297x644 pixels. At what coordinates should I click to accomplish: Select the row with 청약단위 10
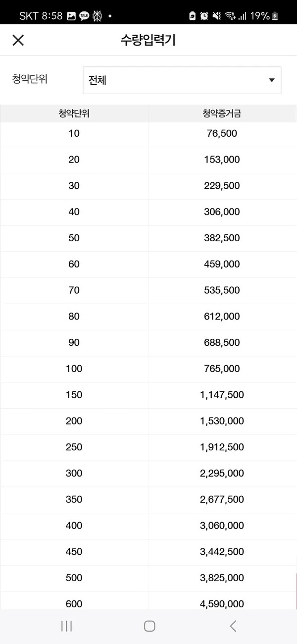coord(148,134)
